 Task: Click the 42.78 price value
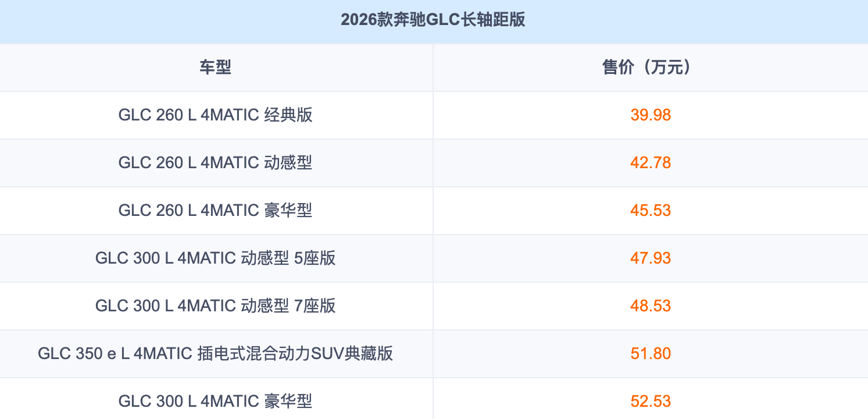pyautogui.click(x=651, y=163)
